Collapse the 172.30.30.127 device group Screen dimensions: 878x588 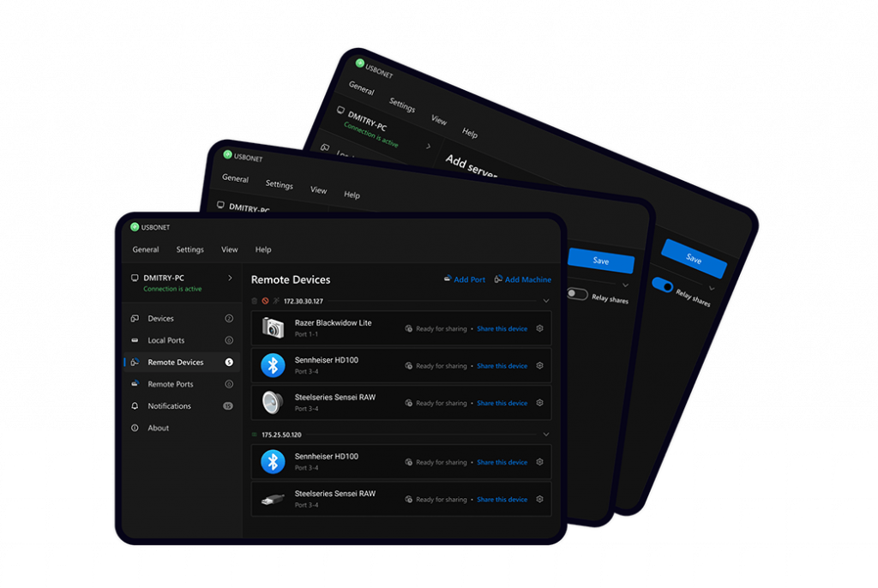pyautogui.click(x=546, y=301)
